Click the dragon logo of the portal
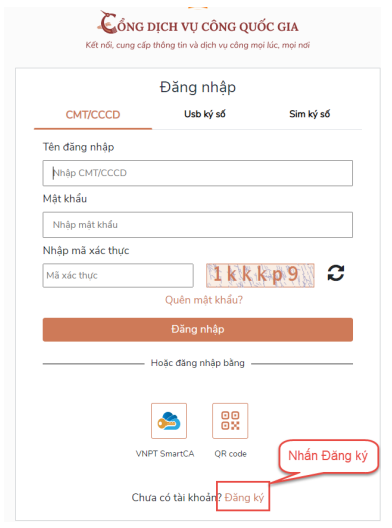This screenshot has width=392, height=528. 108,23
